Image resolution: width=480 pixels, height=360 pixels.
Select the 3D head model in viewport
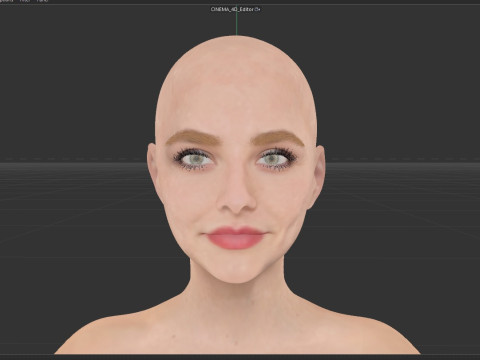tap(236, 195)
